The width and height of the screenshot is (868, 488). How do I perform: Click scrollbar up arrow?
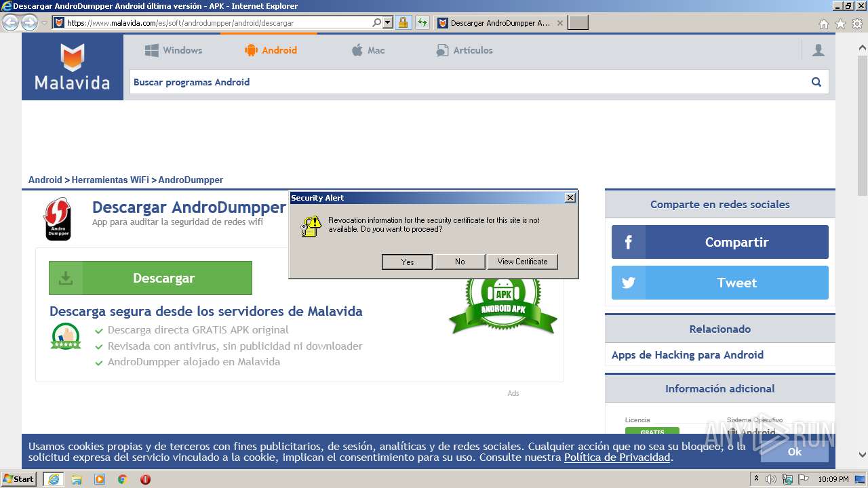(x=863, y=47)
